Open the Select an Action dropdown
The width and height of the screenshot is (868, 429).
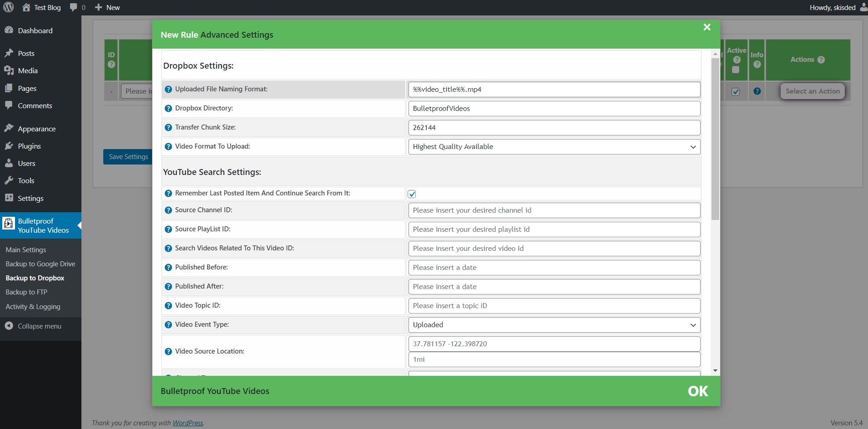(x=812, y=91)
